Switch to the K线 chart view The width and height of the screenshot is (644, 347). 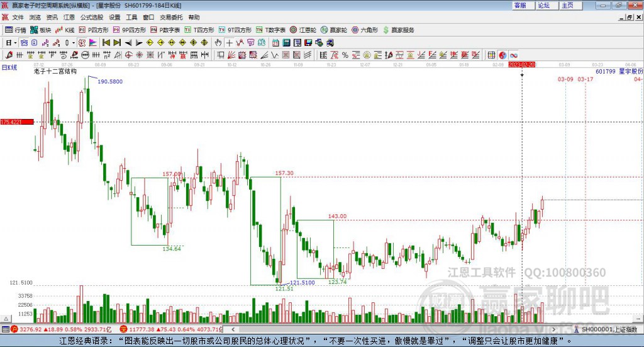point(65,30)
